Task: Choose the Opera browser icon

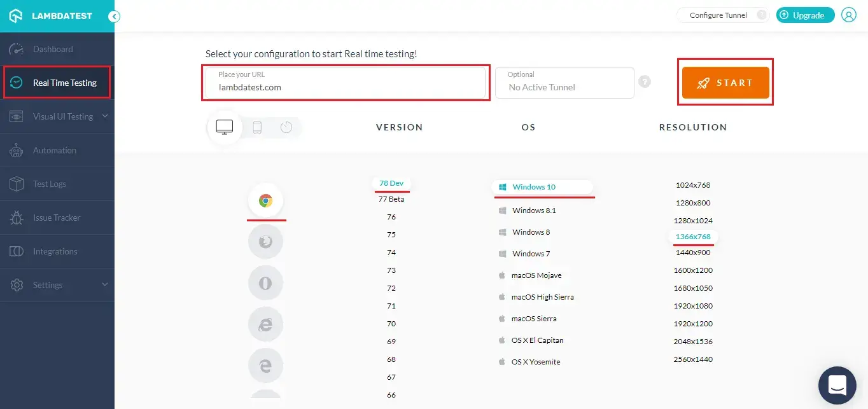Action: click(x=265, y=283)
